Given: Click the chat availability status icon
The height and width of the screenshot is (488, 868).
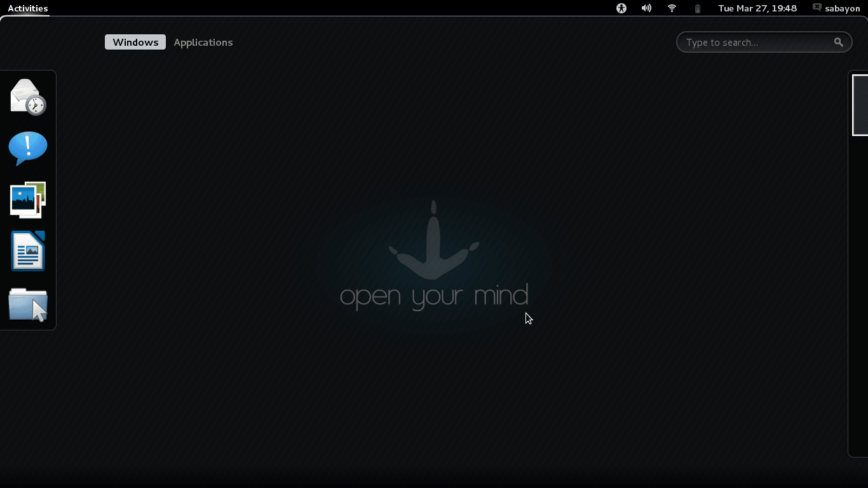Looking at the screenshot, I should pyautogui.click(x=817, y=8).
